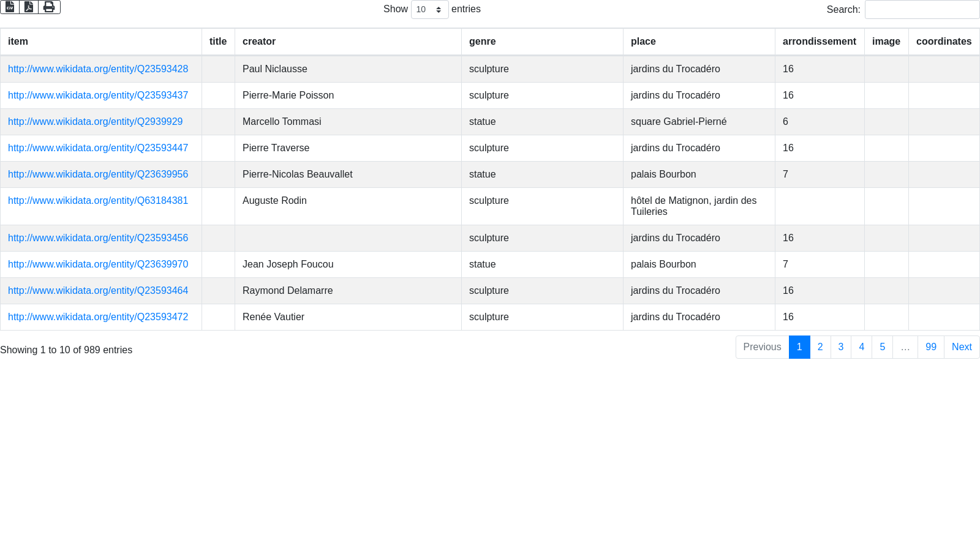The width and height of the screenshot is (980, 551).
Task: Open the Wikidata link Q23639970
Action: [x=98, y=264]
